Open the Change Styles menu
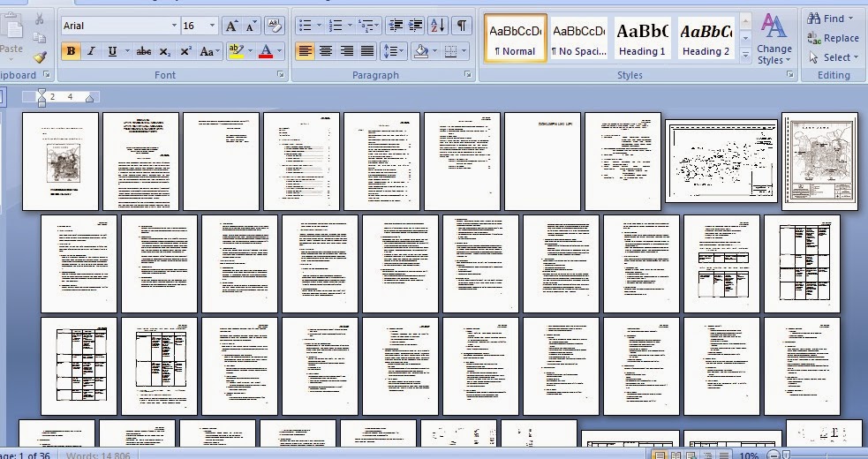Screen dimensions: 868x459 tap(774, 40)
